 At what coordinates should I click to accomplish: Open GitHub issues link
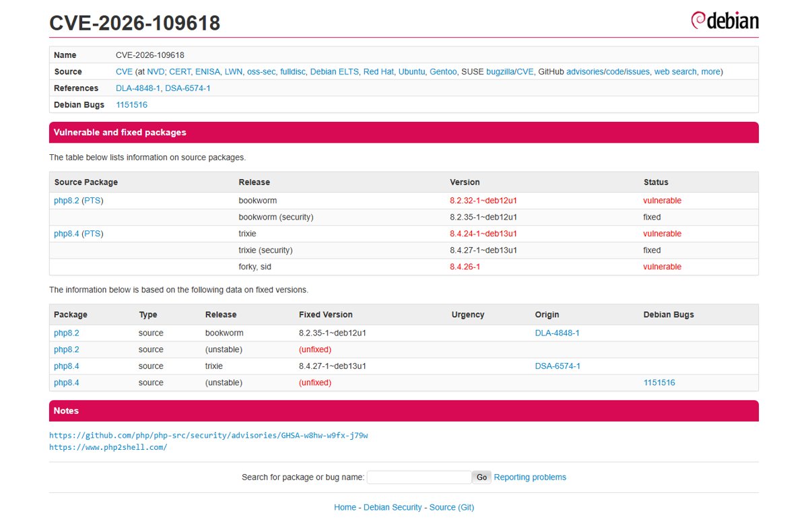pos(638,71)
